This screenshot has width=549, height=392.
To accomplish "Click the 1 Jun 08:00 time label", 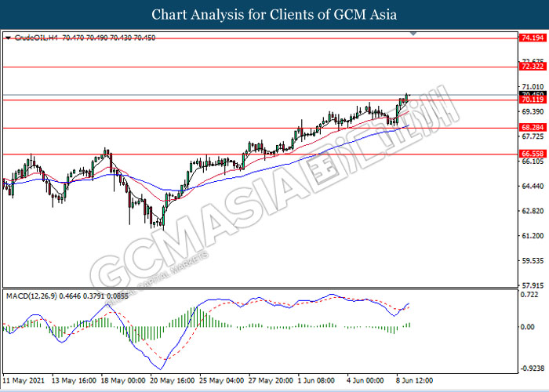I will point(316,380).
